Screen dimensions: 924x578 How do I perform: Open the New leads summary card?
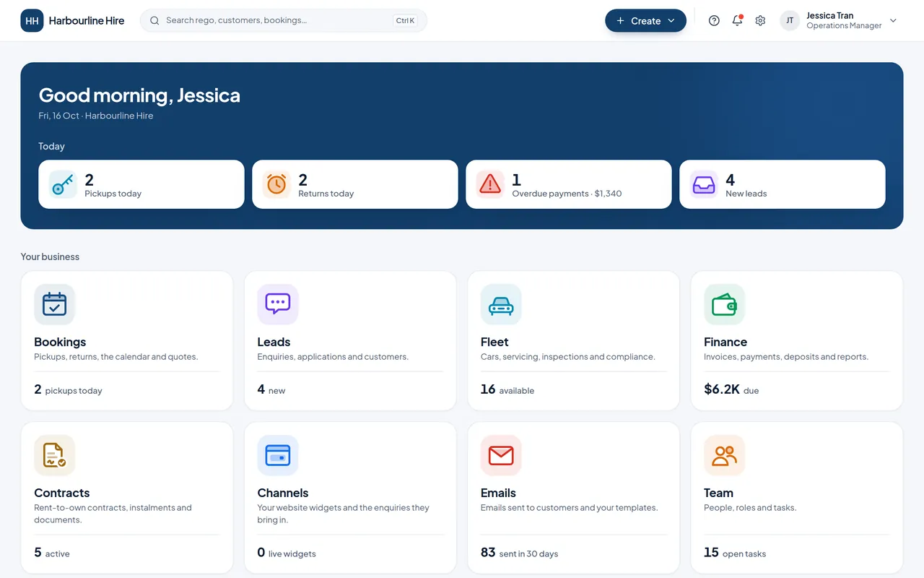pyautogui.click(x=783, y=184)
